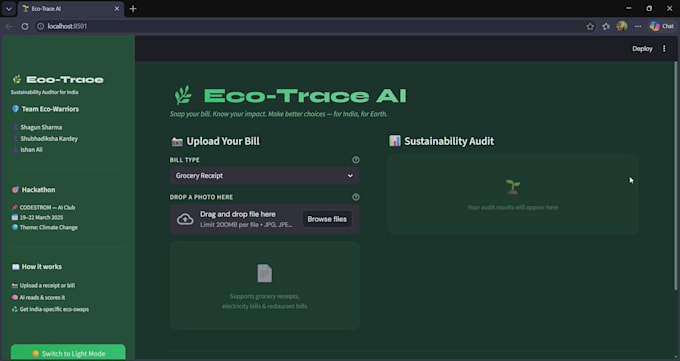Open the browser favorites list icon
Viewport: 680px width, 361px height.
point(606,26)
